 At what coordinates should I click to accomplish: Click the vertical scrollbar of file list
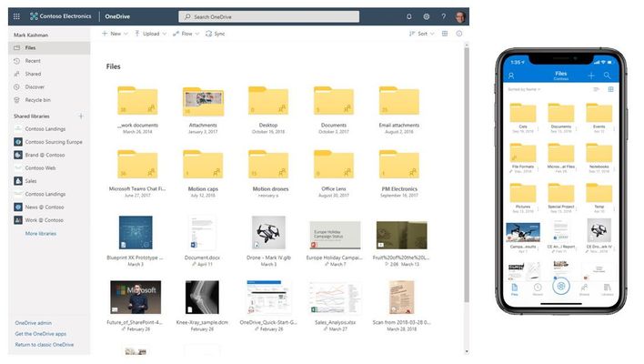point(467,175)
